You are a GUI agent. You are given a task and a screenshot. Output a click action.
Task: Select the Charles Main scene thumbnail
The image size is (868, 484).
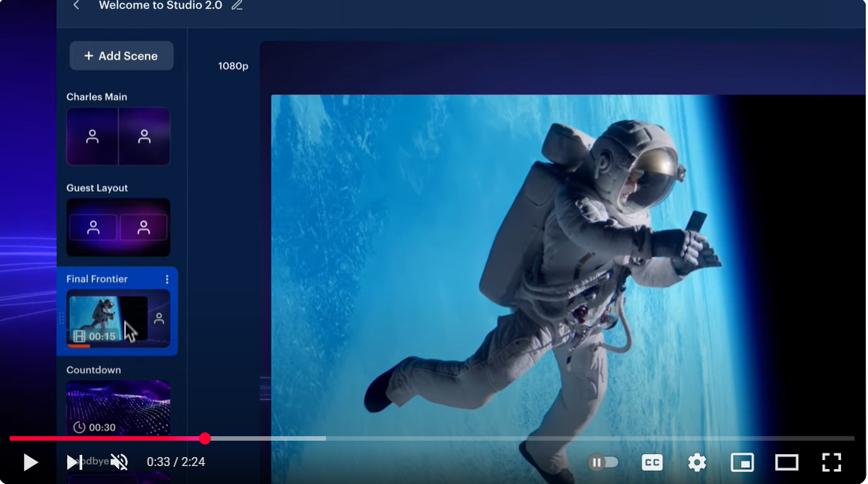118,136
